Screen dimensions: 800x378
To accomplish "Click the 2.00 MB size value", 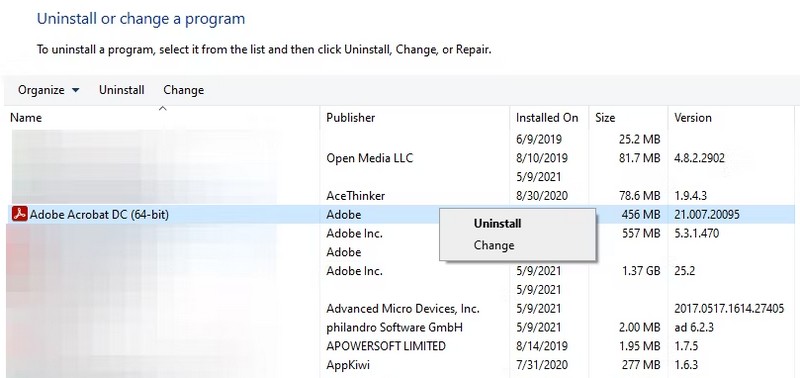I will pyautogui.click(x=638, y=327).
